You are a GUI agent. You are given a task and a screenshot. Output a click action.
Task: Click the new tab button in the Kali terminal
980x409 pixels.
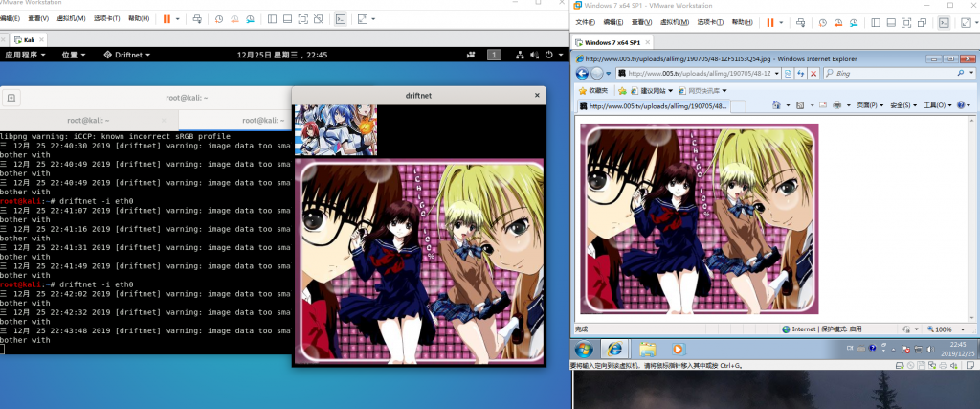[x=11, y=98]
